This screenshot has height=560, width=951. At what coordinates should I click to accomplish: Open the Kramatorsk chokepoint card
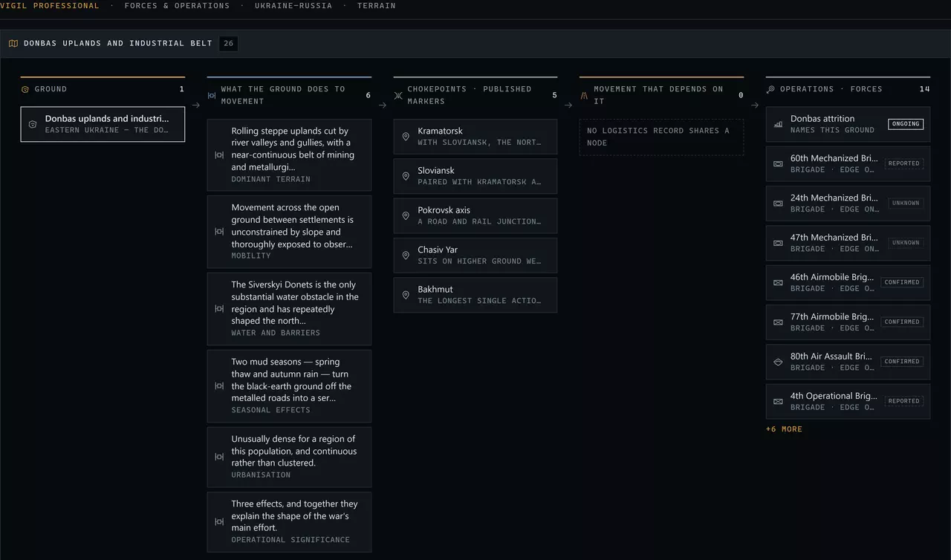[x=475, y=137]
